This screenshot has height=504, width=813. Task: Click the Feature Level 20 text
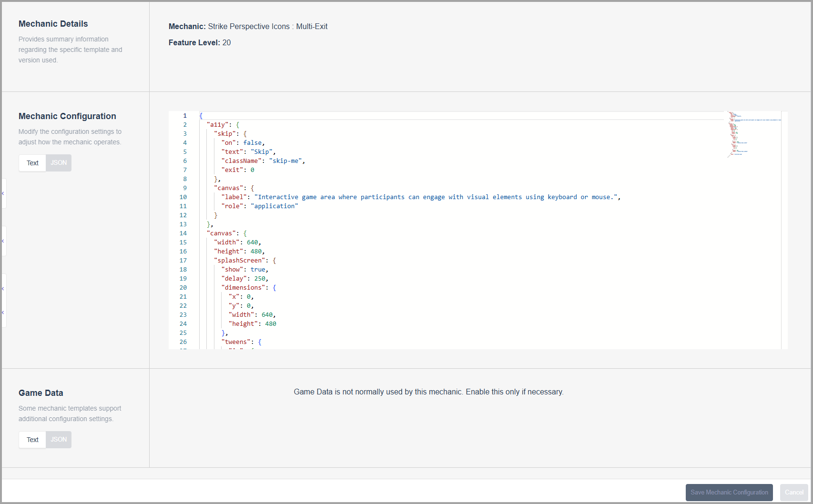(x=200, y=43)
